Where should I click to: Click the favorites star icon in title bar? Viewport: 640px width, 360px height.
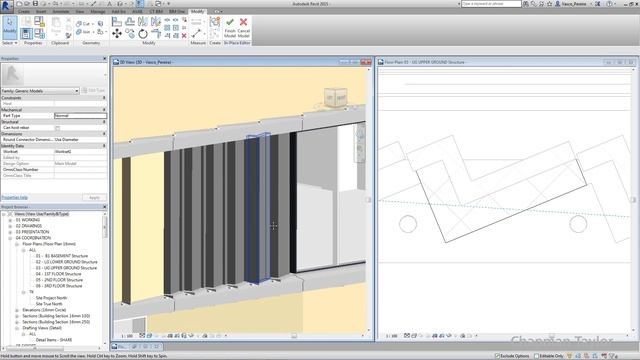(549, 4)
